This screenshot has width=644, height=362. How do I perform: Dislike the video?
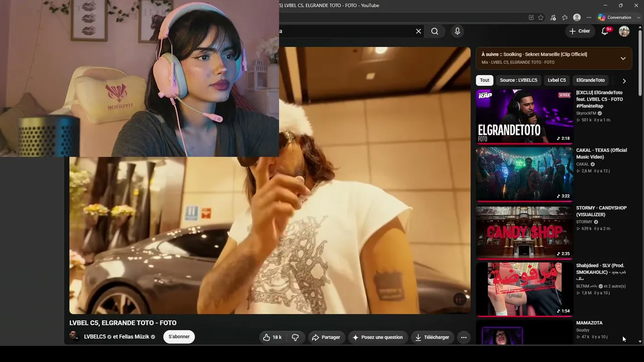295,337
